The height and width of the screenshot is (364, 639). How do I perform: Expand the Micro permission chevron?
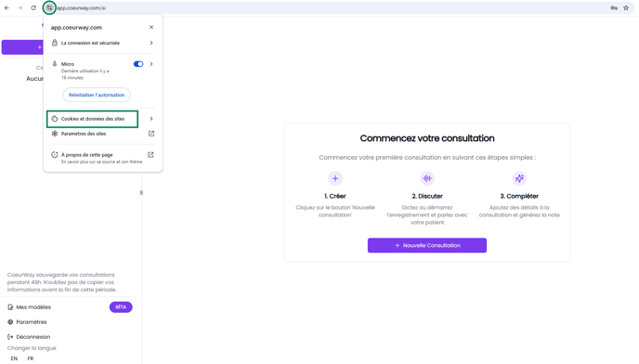(x=151, y=64)
